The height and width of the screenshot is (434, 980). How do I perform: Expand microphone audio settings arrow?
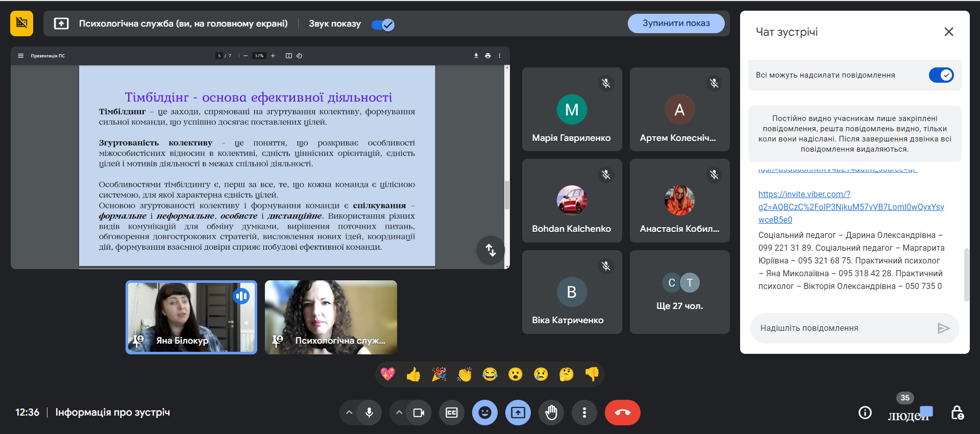349,413
